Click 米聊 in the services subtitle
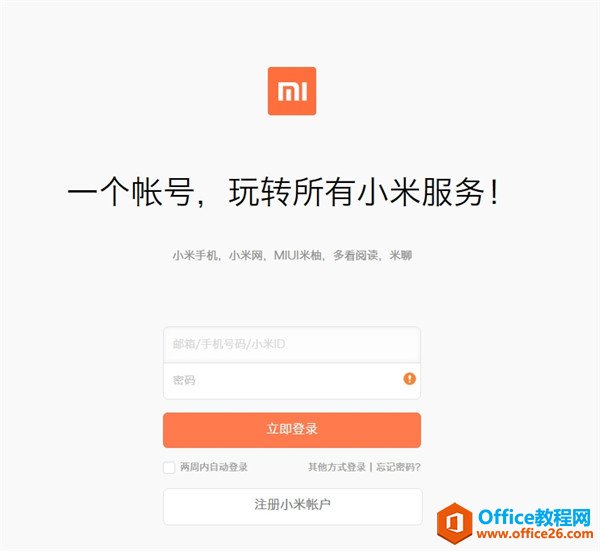The width and height of the screenshot is (600, 551). tap(400, 255)
